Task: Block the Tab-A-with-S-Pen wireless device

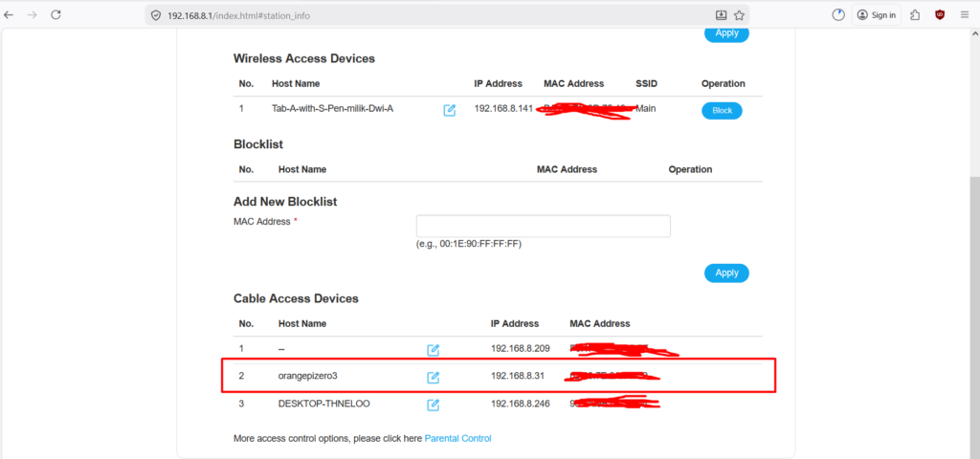Action: click(x=722, y=110)
